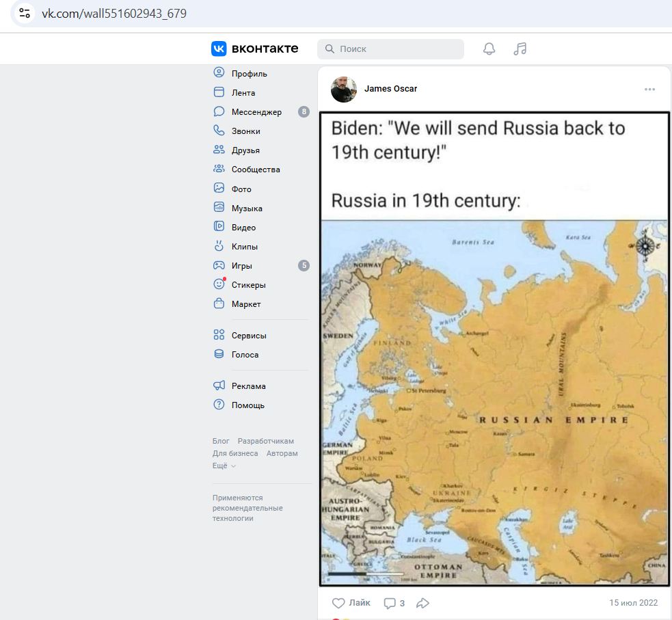Click James Oscar profile avatar
Screen dimensions: 672x620
(x=344, y=90)
